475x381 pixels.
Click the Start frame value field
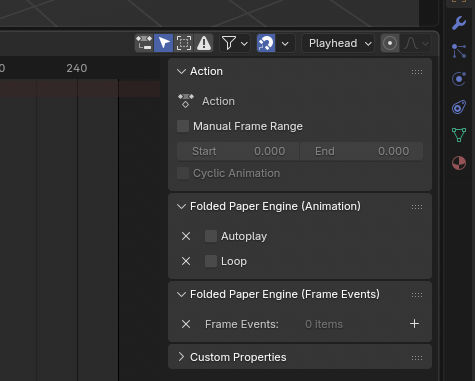(238, 151)
